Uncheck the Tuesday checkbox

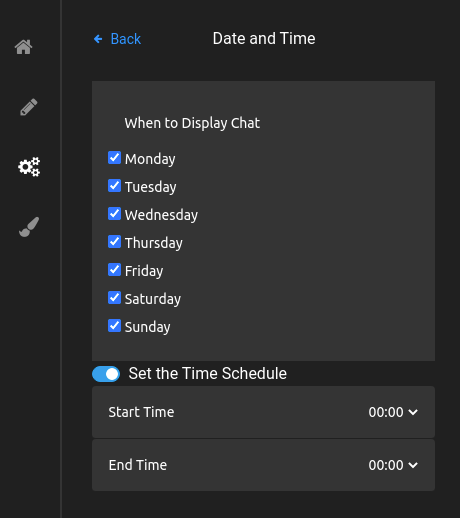click(x=114, y=186)
